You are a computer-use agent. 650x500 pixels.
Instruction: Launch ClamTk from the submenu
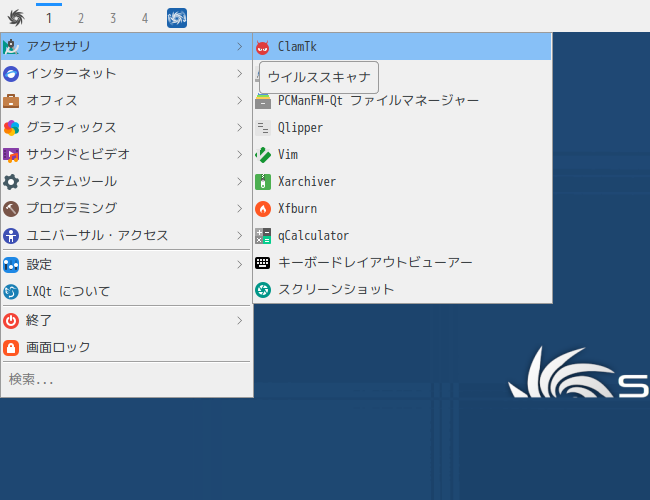pyautogui.click(x=402, y=47)
